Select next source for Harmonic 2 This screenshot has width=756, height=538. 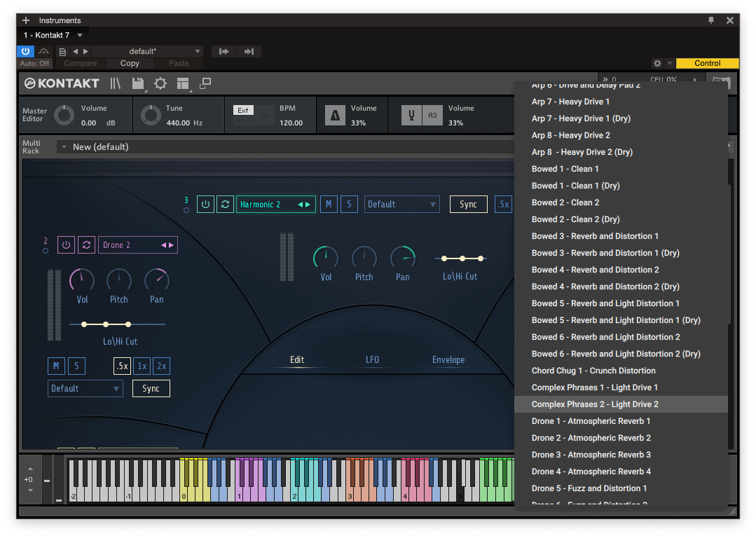pos(308,205)
